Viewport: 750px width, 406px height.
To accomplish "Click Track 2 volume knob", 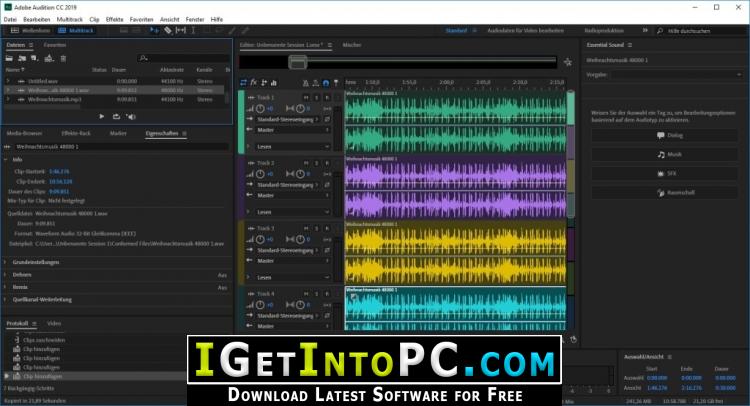I will click(260, 174).
